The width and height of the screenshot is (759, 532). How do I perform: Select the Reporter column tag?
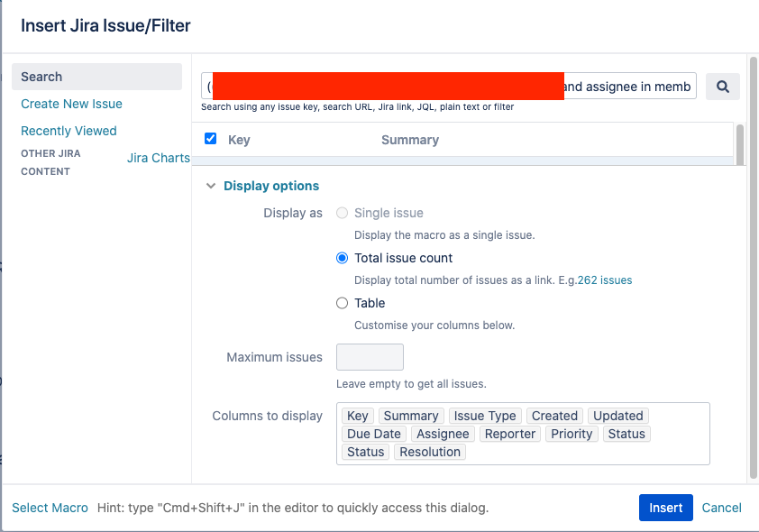510,434
